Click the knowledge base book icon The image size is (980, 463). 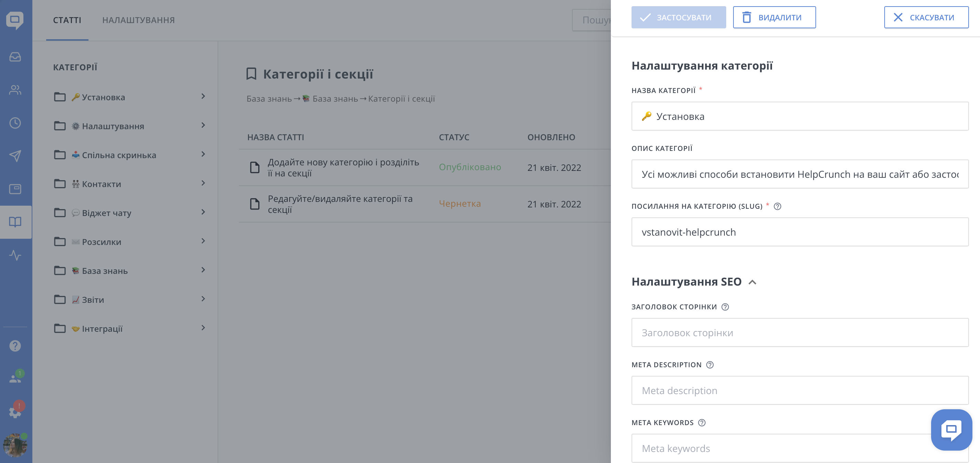[x=15, y=222]
